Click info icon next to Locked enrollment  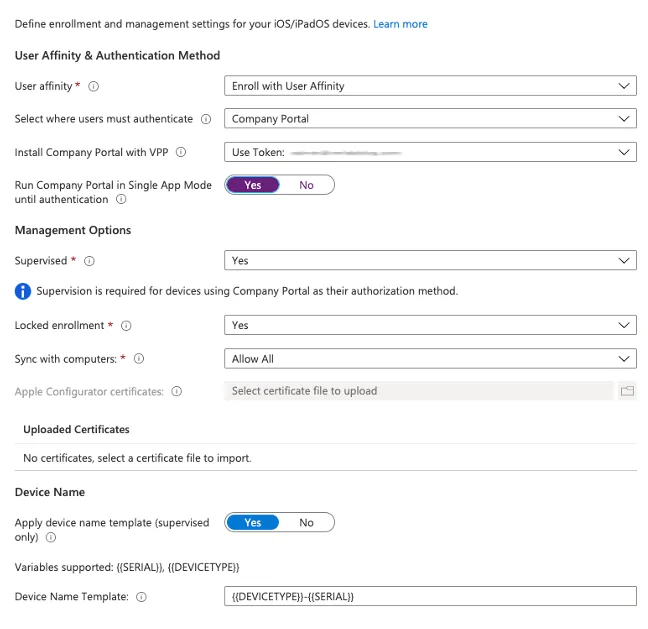[126, 326]
